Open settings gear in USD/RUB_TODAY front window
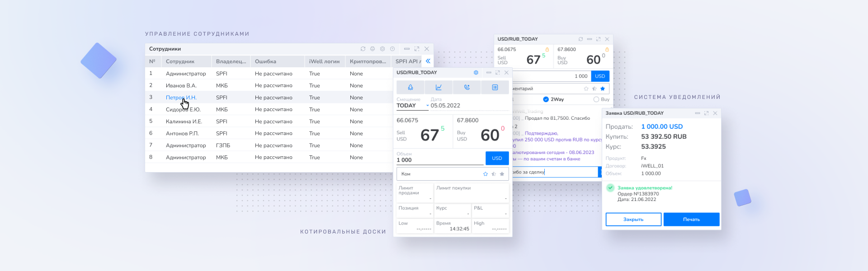 click(476, 73)
